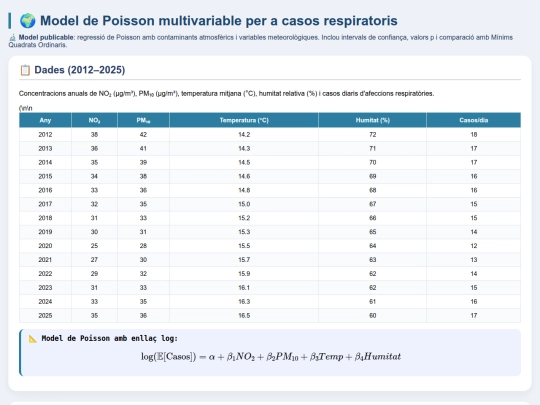Click the humidity value 64 in the 2020 row

[373, 246]
